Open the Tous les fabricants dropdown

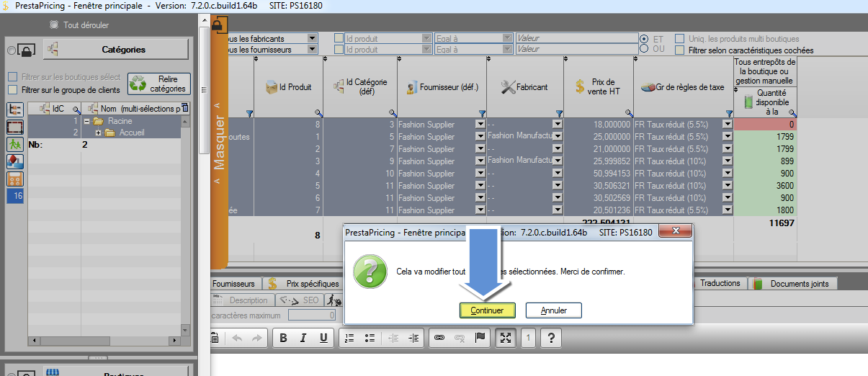click(312, 38)
